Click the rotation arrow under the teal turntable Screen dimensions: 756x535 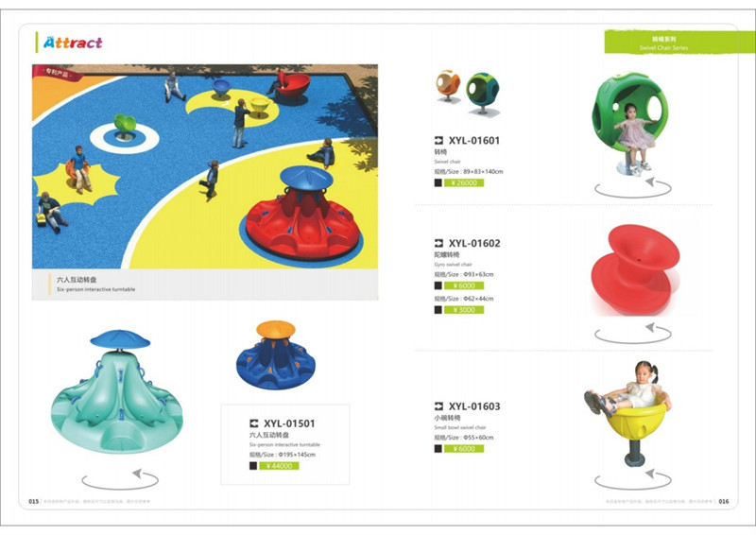[x=120, y=479]
